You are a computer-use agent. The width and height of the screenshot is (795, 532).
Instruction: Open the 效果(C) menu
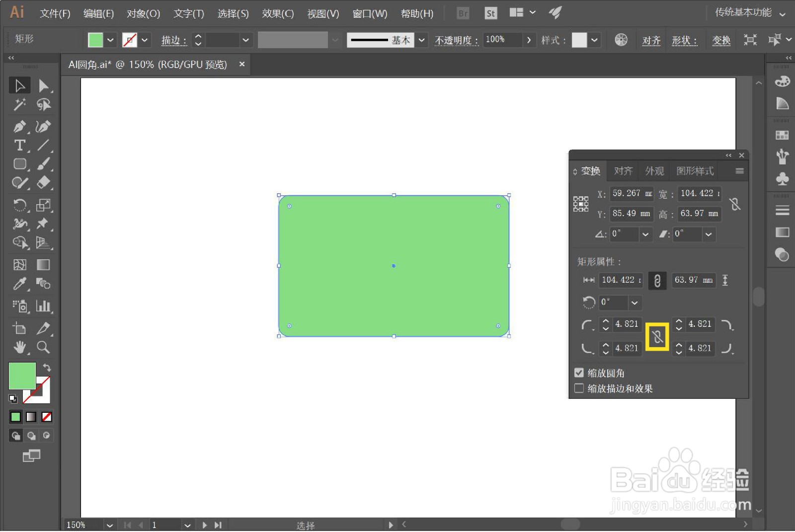pyautogui.click(x=278, y=13)
